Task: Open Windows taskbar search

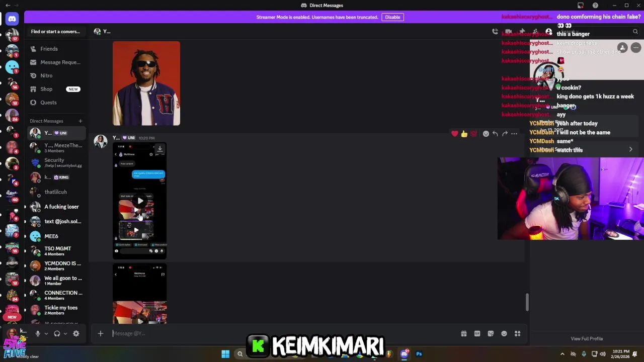Action: point(240,354)
